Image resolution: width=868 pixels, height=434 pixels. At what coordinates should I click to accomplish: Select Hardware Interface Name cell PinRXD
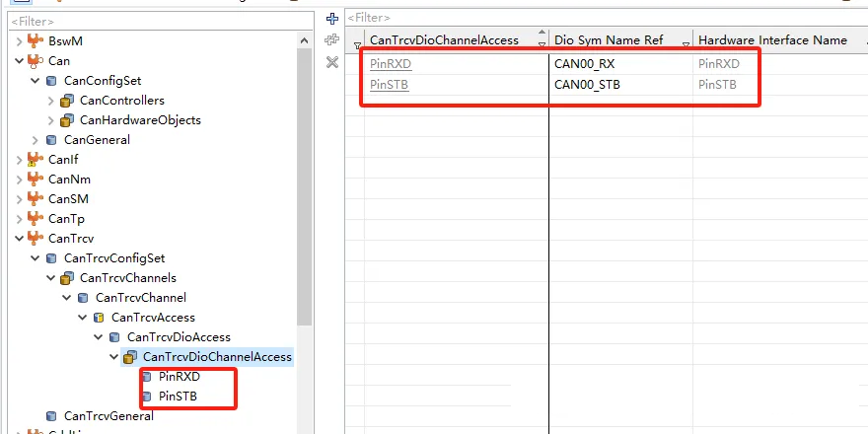tap(718, 64)
